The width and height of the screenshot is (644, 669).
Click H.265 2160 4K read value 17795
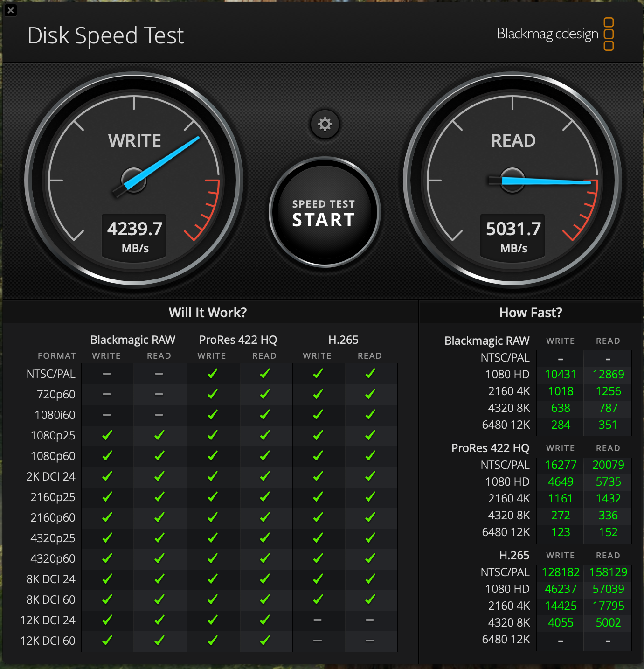[608, 606]
